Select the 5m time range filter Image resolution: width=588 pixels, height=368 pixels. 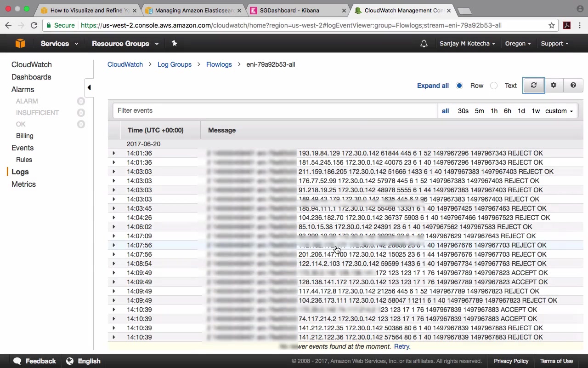click(479, 111)
